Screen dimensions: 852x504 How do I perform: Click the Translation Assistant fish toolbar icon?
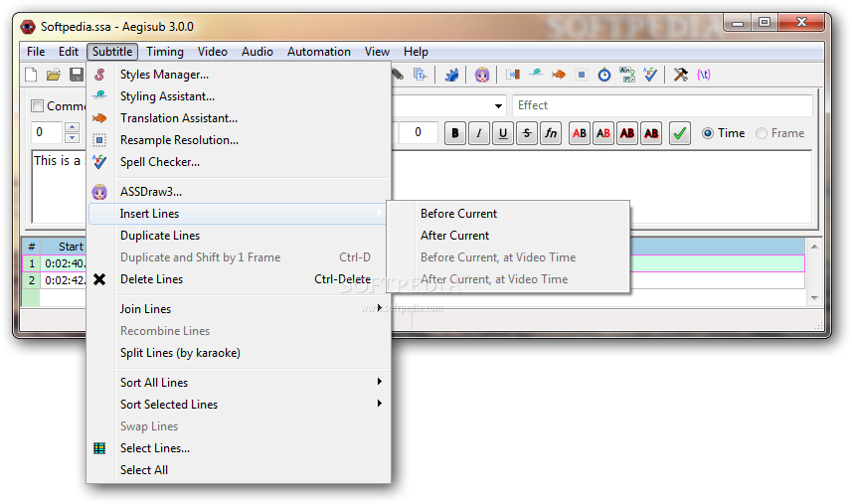[558, 75]
